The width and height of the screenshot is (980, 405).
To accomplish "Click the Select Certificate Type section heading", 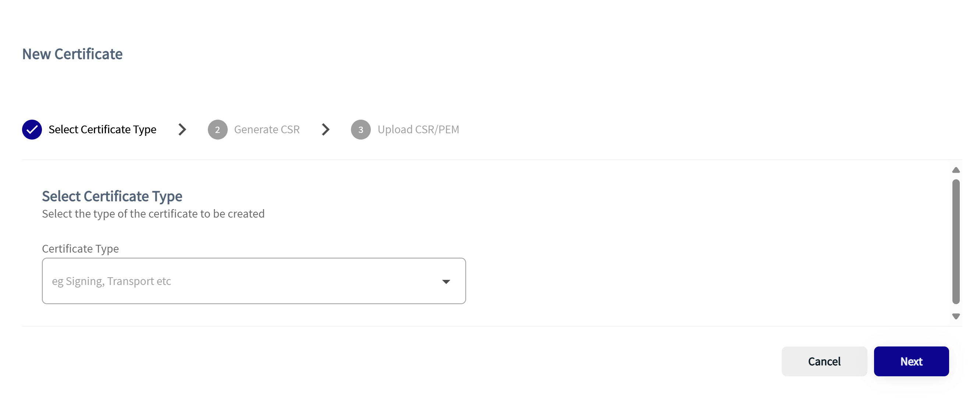I will tap(112, 196).
